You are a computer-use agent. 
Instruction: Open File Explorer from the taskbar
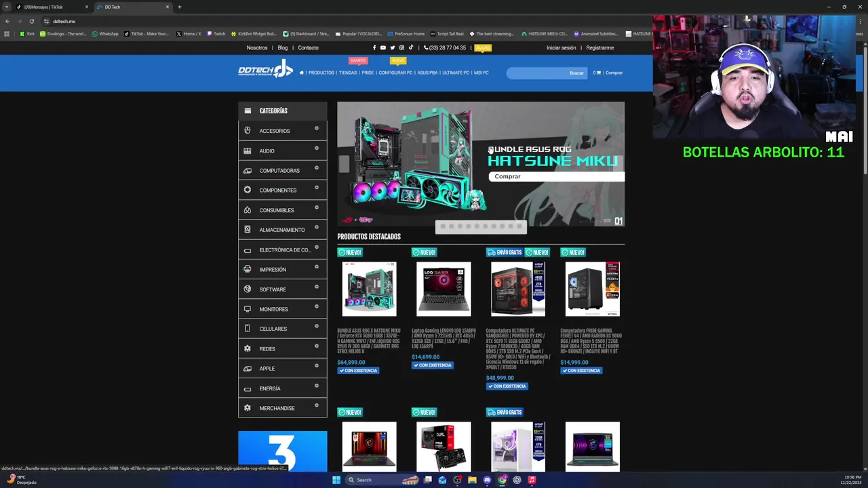pos(472,480)
